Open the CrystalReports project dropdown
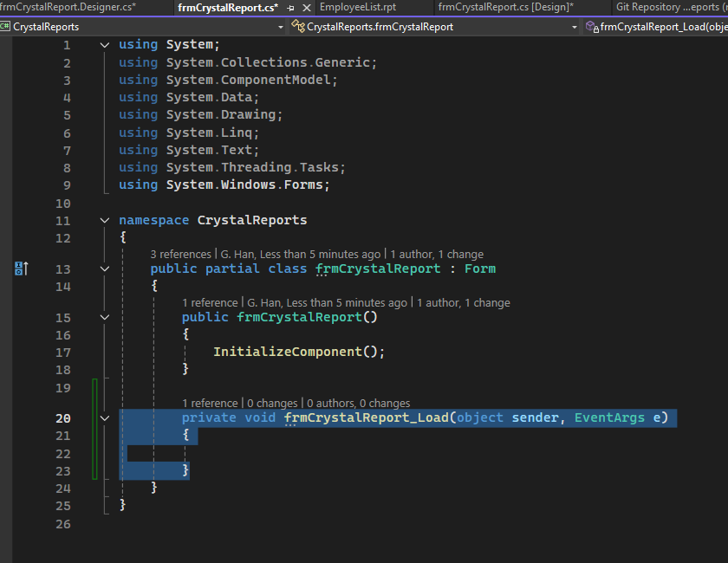This screenshot has height=563, width=728. 281,27
